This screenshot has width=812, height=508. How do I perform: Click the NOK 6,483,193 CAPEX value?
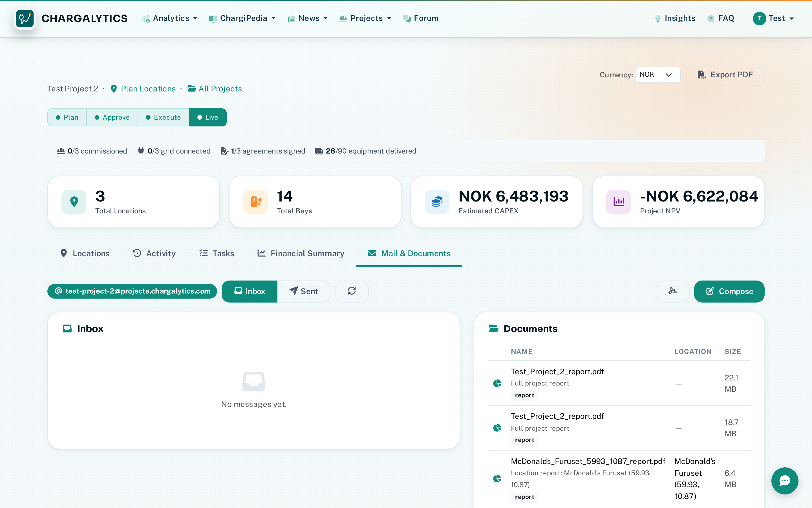pyautogui.click(x=513, y=196)
